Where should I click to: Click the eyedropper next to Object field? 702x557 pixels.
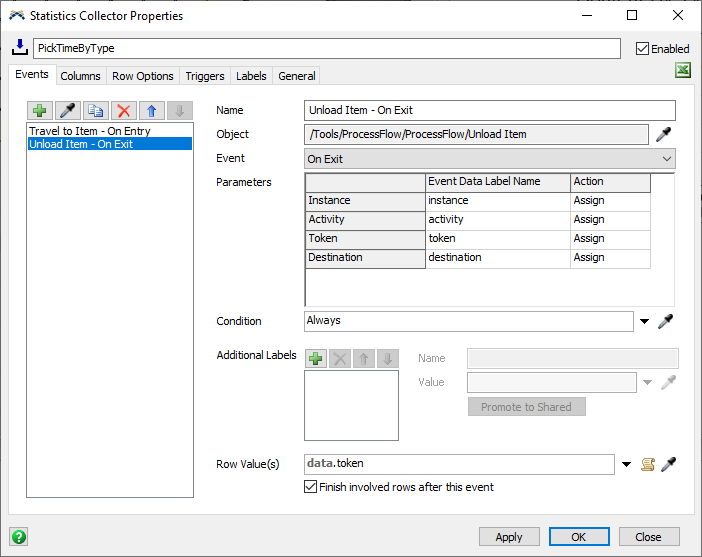664,135
